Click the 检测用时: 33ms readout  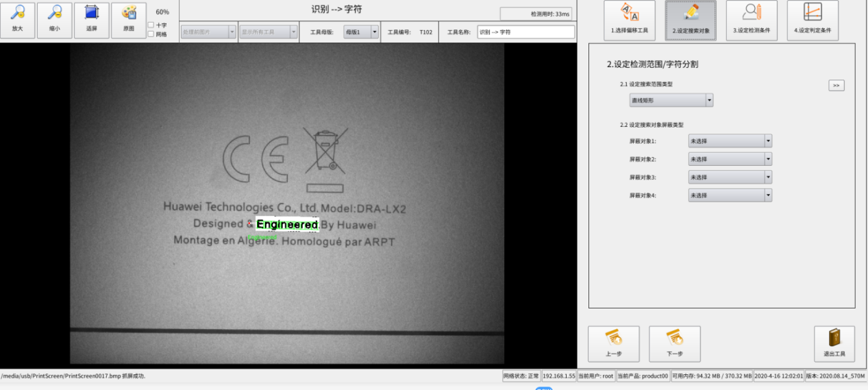(x=536, y=14)
